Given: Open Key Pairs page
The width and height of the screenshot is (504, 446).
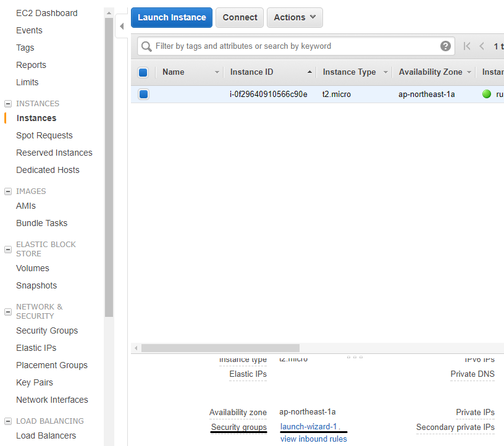Looking at the screenshot, I should [x=35, y=382].
